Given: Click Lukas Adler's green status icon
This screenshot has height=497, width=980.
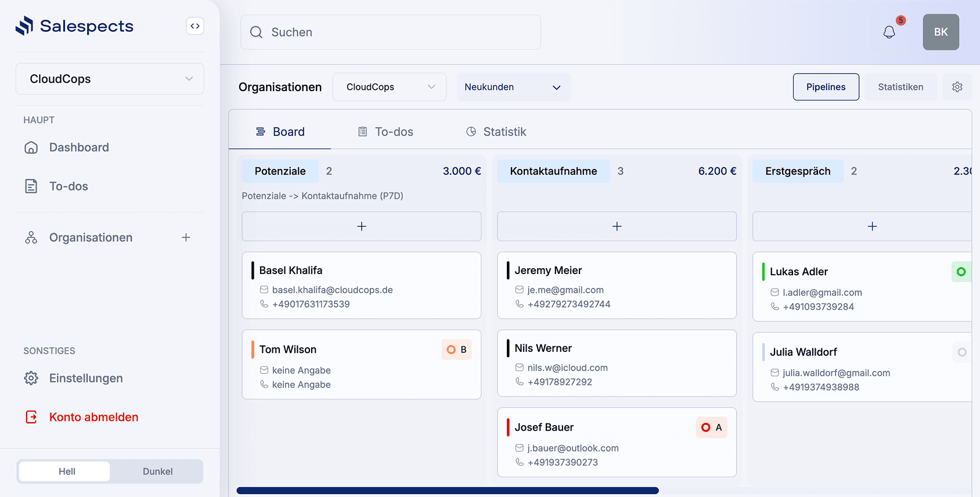Looking at the screenshot, I should tap(961, 272).
